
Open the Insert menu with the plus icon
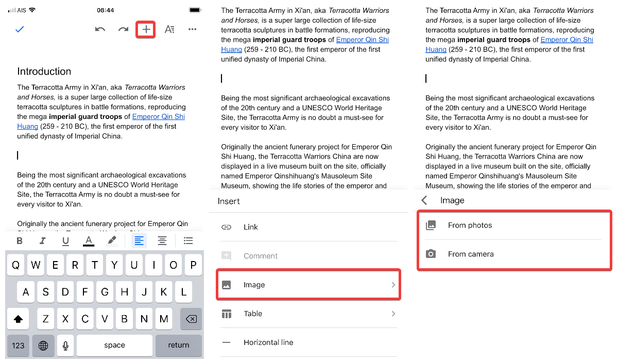coord(146,29)
